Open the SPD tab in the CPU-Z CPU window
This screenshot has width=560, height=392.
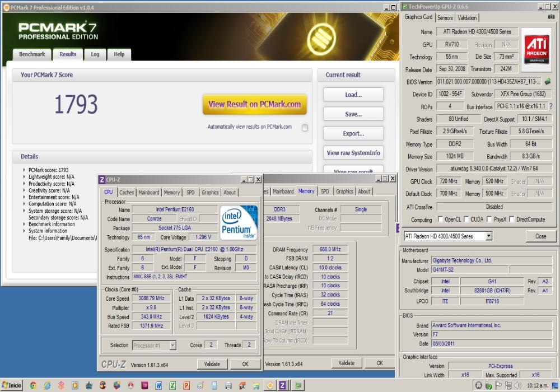[x=191, y=193]
